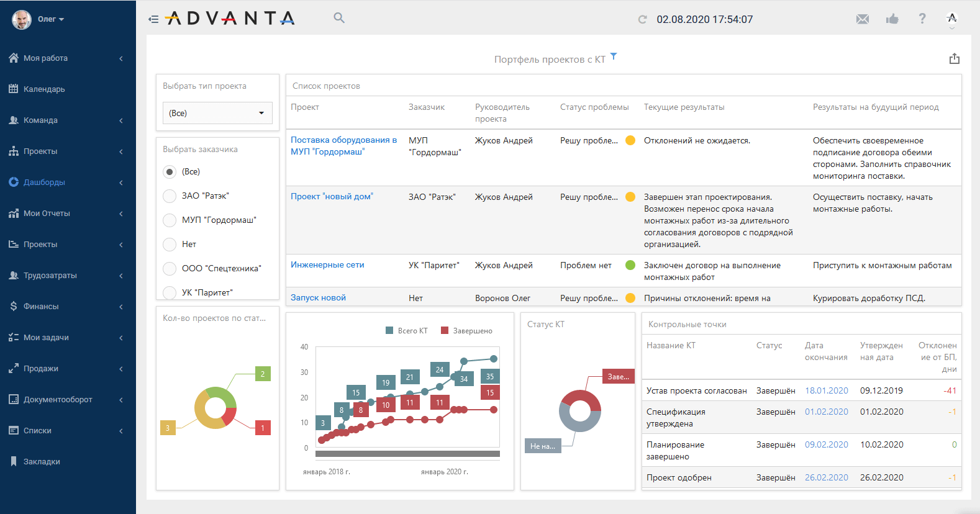Expand the Финансы chevron
The height and width of the screenshot is (514, 980).
(x=121, y=307)
